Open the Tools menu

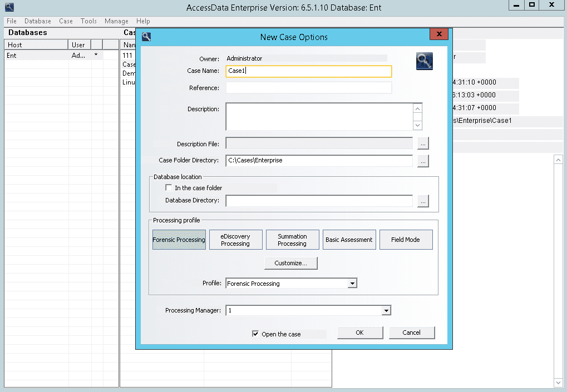pyautogui.click(x=88, y=21)
